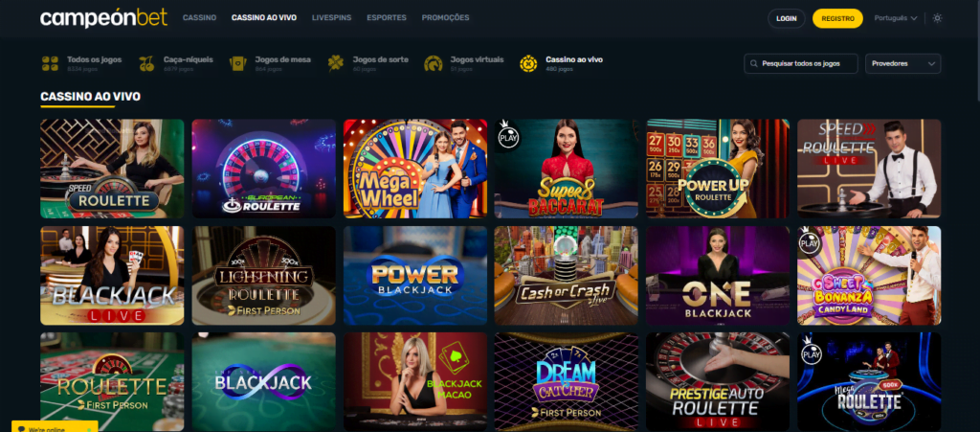Click the clover Jogos de sorte icon
The width and height of the screenshot is (980, 432).
336,63
